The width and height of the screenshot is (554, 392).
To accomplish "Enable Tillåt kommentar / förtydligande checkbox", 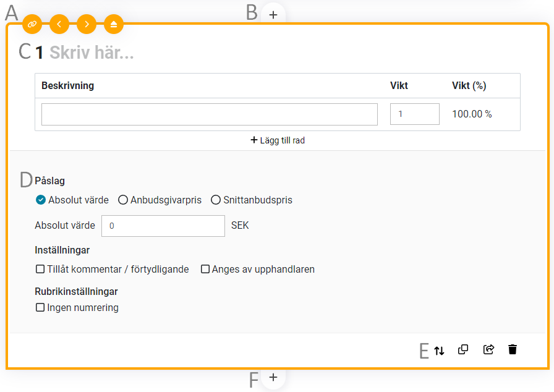I will coord(41,270).
